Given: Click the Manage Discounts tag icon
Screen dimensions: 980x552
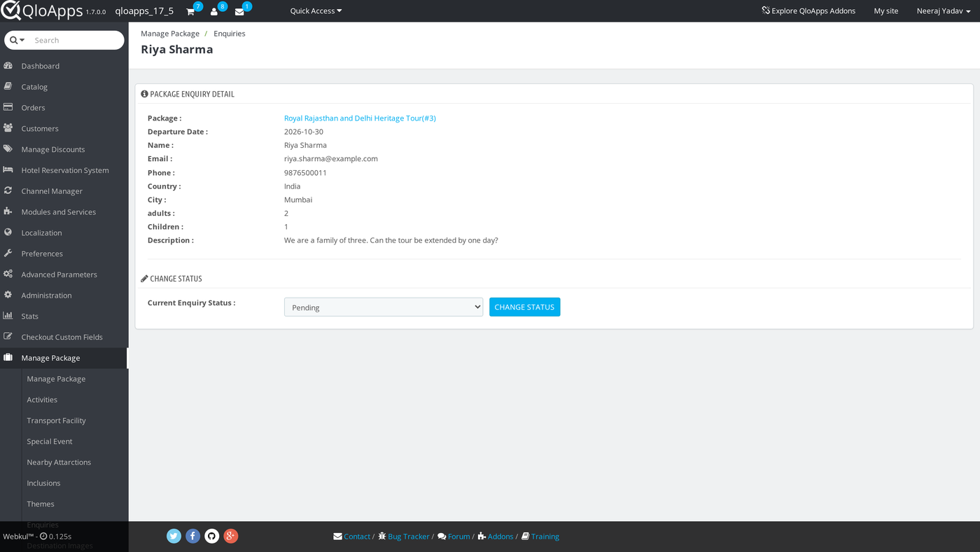Looking at the screenshot, I should (x=8, y=149).
